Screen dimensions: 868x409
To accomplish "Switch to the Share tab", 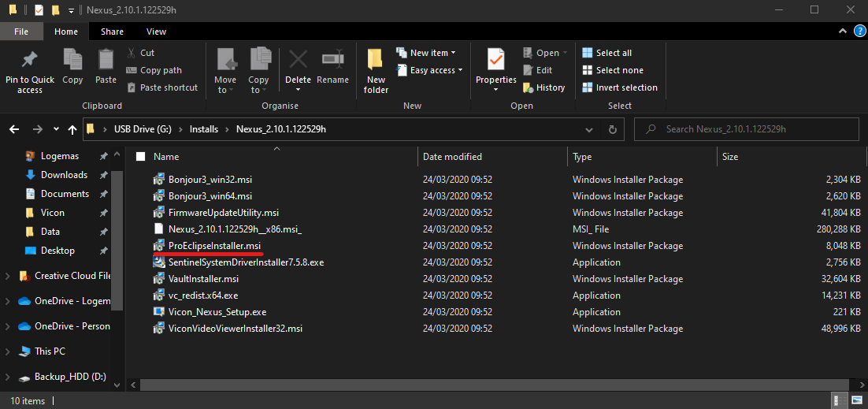I will [112, 32].
